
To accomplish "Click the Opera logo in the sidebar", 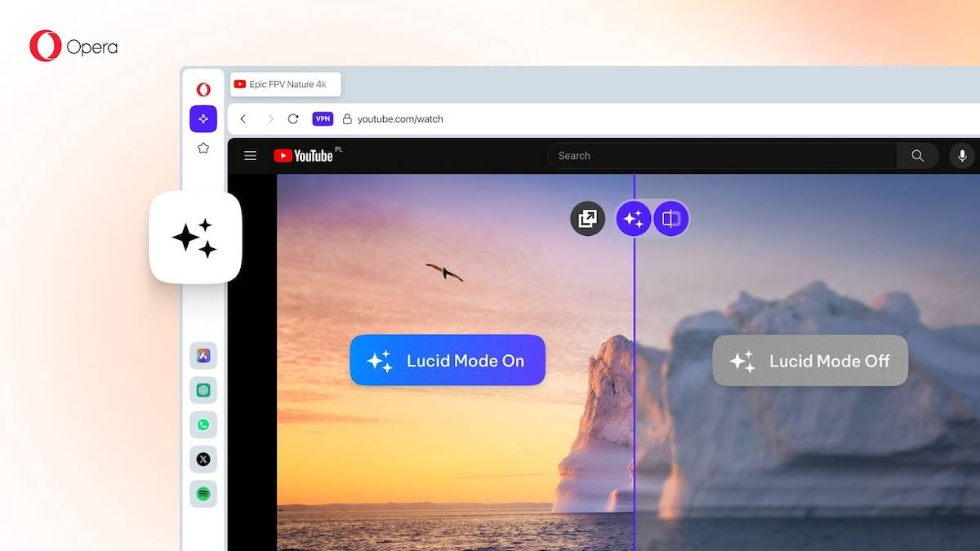I will click(203, 90).
